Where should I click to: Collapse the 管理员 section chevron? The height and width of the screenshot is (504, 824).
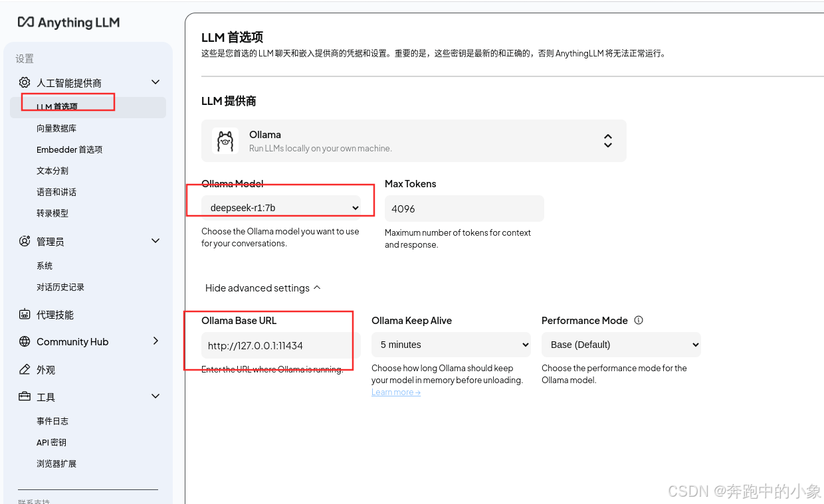[155, 241]
